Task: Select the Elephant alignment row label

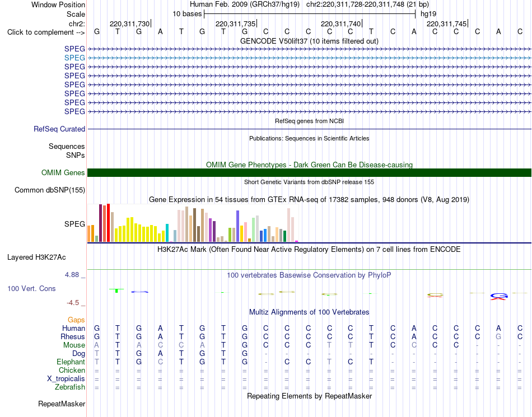Action: coord(71,362)
